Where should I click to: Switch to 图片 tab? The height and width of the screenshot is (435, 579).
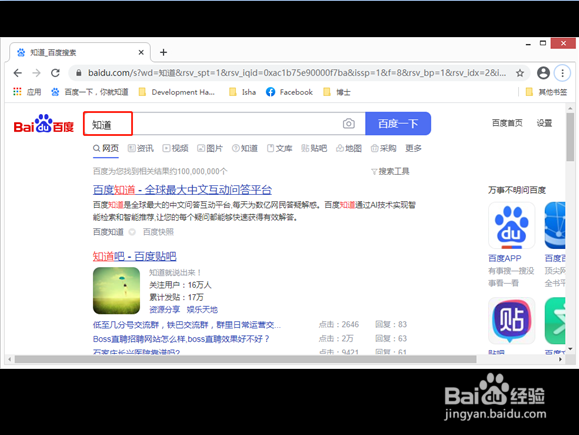coord(210,148)
